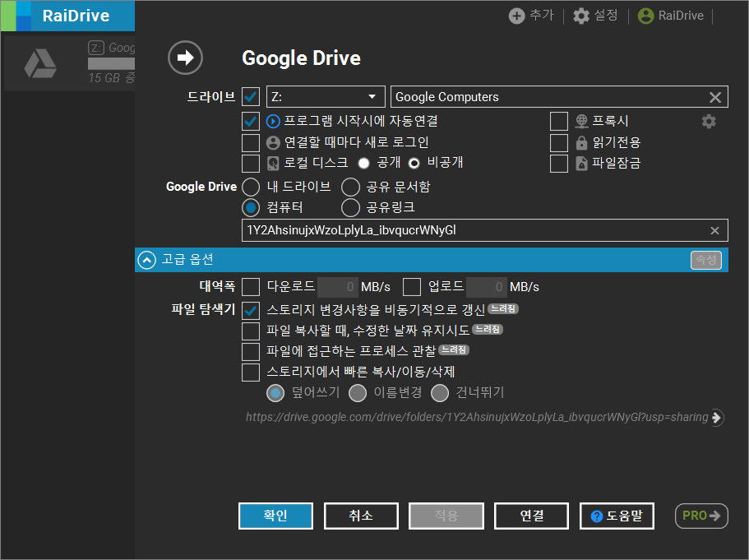Click the 연결 connect button
The width and height of the screenshot is (749, 560).
(x=531, y=516)
